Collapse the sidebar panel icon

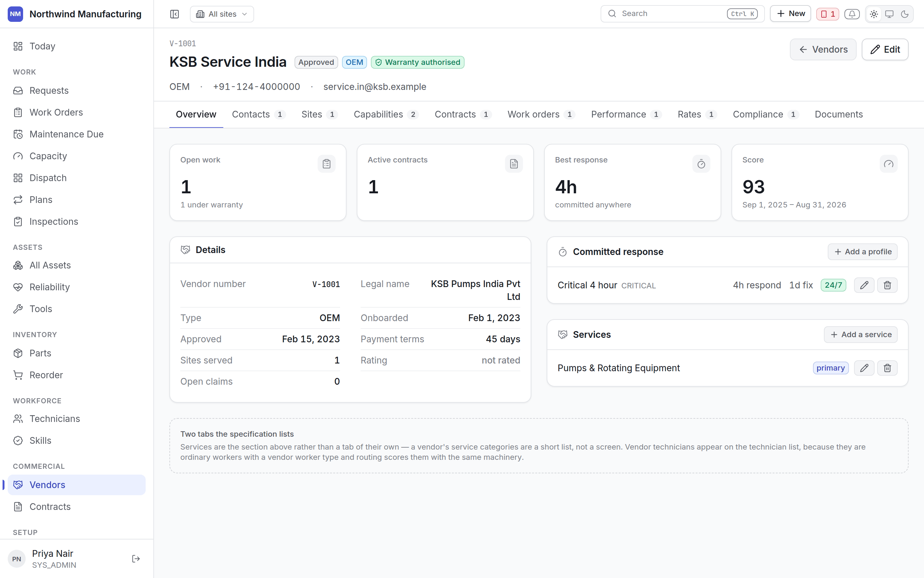coord(175,14)
